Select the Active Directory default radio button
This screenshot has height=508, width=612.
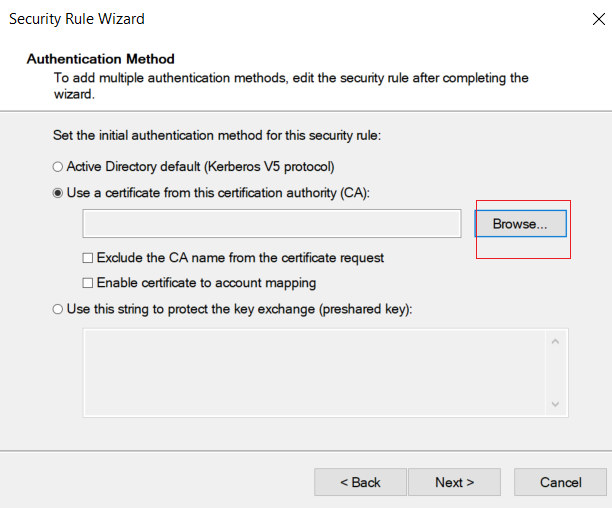pos(58,167)
